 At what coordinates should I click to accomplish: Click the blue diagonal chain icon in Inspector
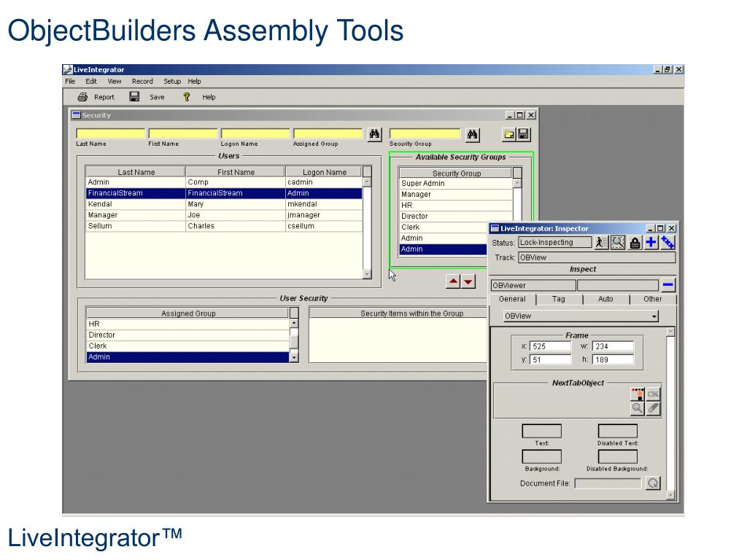tap(668, 242)
